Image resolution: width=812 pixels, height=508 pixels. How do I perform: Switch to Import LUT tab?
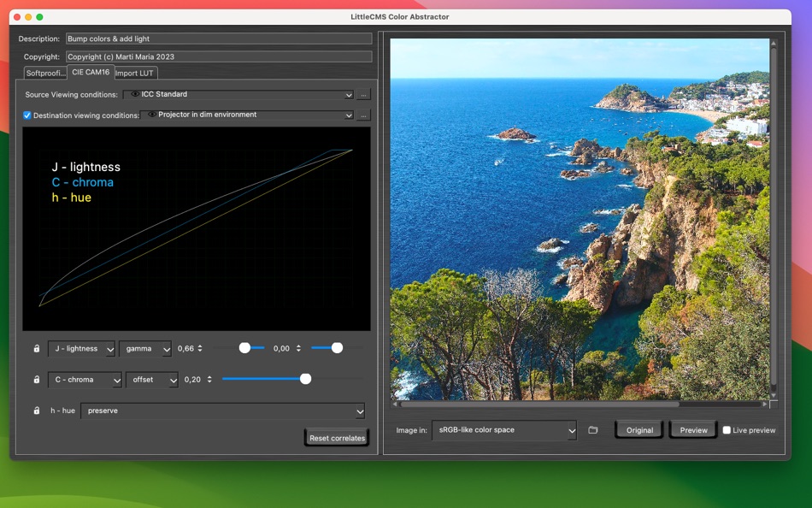click(135, 73)
